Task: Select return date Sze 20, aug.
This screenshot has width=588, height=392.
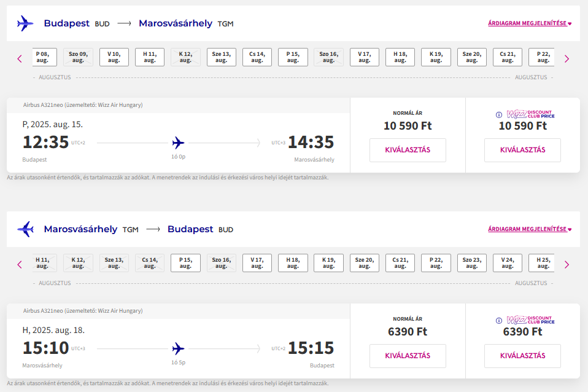Action: [x=364, y=263]
